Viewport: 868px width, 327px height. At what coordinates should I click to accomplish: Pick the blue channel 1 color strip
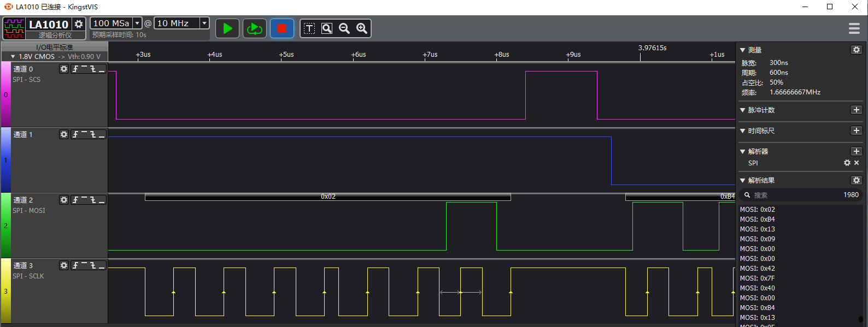5,160
